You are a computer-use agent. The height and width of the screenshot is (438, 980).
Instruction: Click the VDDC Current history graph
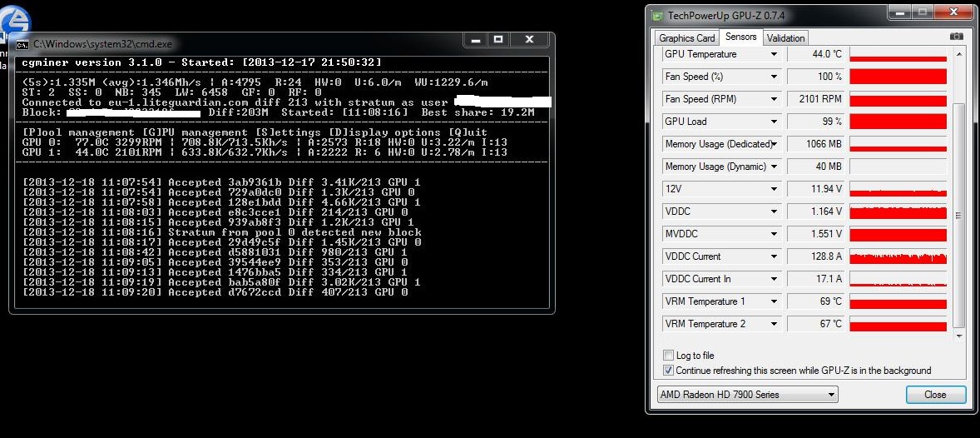point(898,256)
